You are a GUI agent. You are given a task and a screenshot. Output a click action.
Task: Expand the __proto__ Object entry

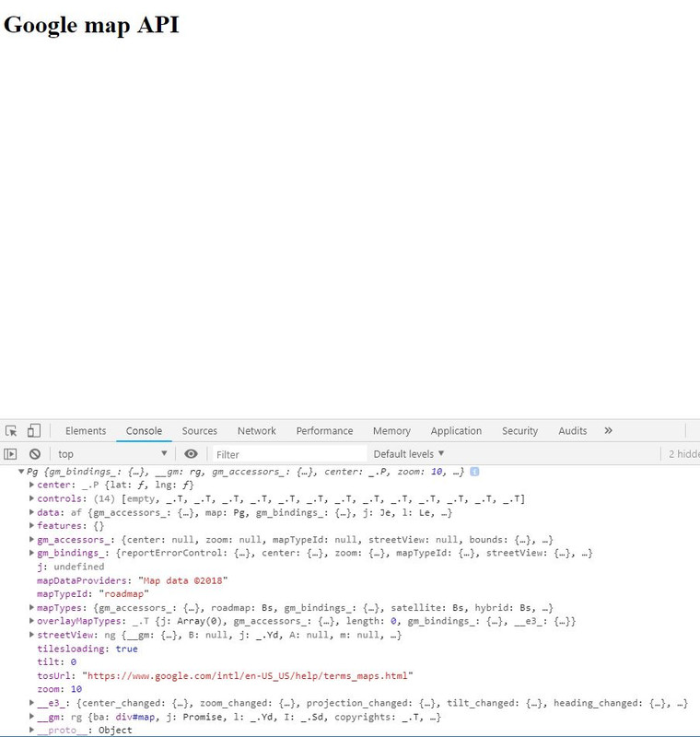click(x=31, y=730)
